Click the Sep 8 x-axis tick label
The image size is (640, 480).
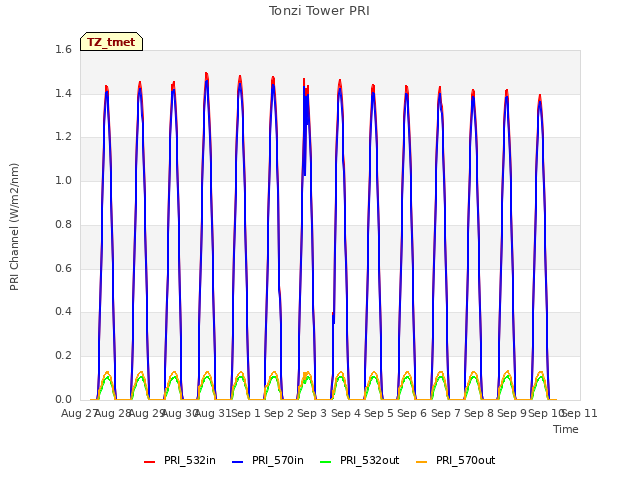tap(479, 413)
